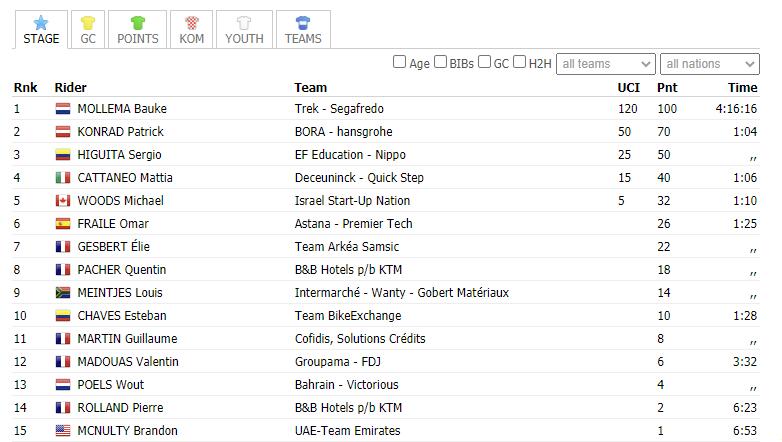Click the flag beside MADOUAS Valentin
Image resolution: width=782 pixels, height=442 pixels.
[x=63, y=362]
